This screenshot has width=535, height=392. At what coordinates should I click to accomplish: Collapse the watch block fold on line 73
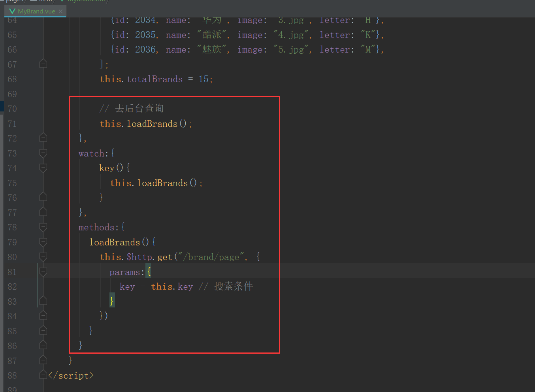43,153
